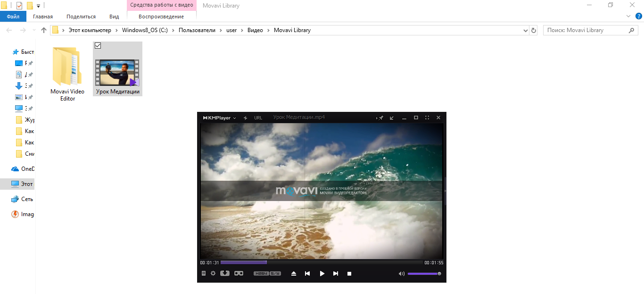Click the H264 codec indicator button
The image size is (644, 294).
(x=261, y=274)
